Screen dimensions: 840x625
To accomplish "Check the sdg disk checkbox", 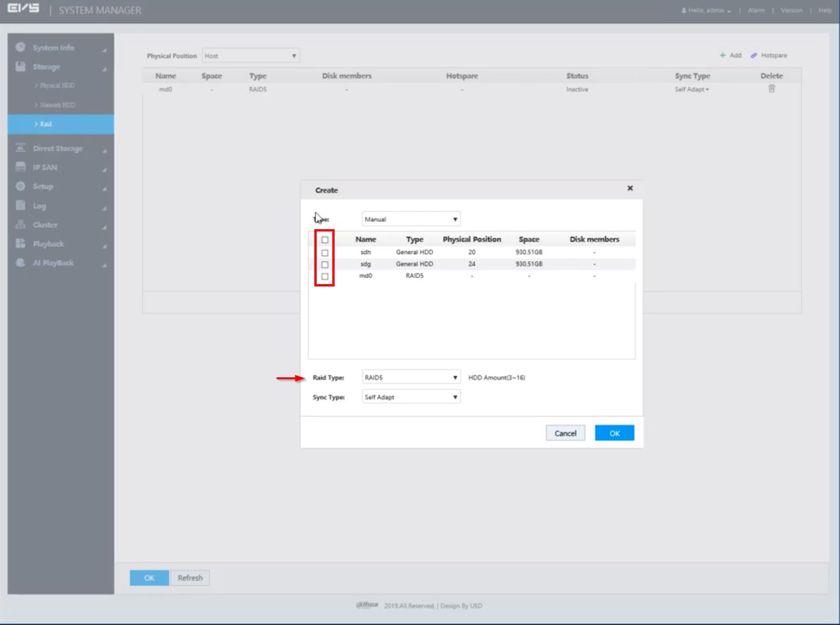I will coord(325,264).
